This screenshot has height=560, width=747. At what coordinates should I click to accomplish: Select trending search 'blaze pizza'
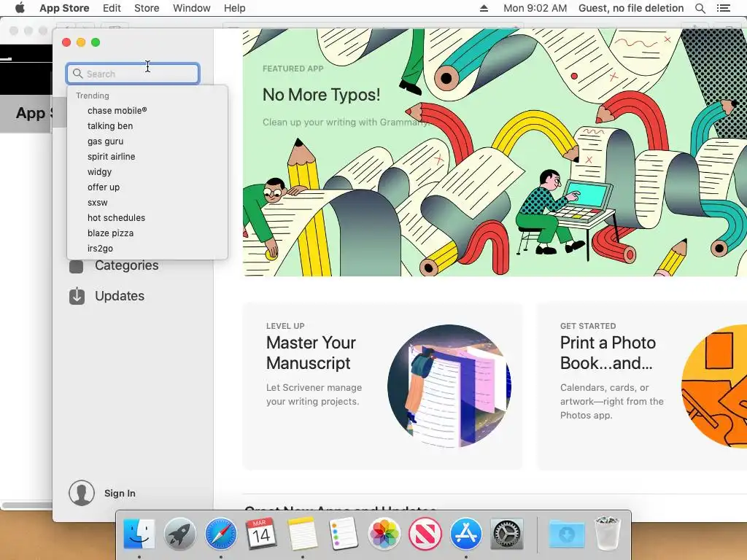[x=147, y=233]
